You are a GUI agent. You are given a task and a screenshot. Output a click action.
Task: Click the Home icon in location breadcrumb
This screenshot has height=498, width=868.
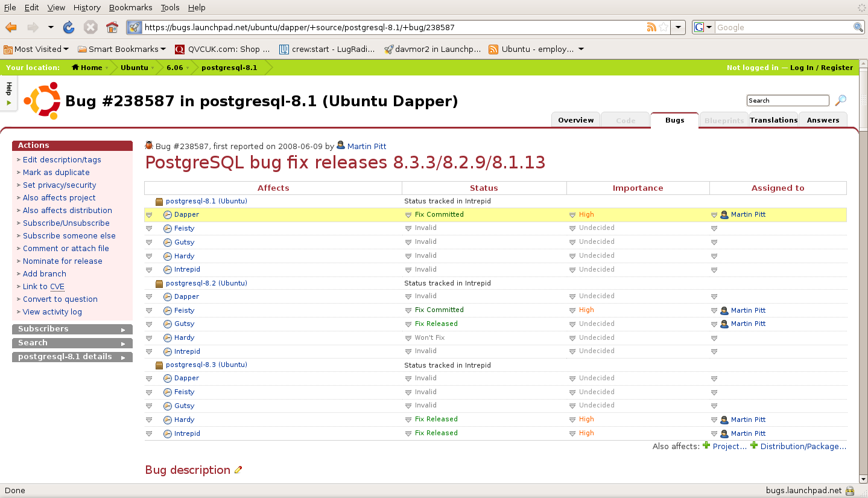tap(75, 68)
